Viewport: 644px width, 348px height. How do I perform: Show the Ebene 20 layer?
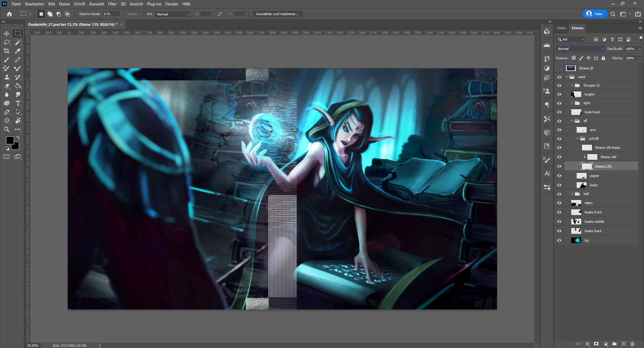pyautogui.click(x=559, y=68)
